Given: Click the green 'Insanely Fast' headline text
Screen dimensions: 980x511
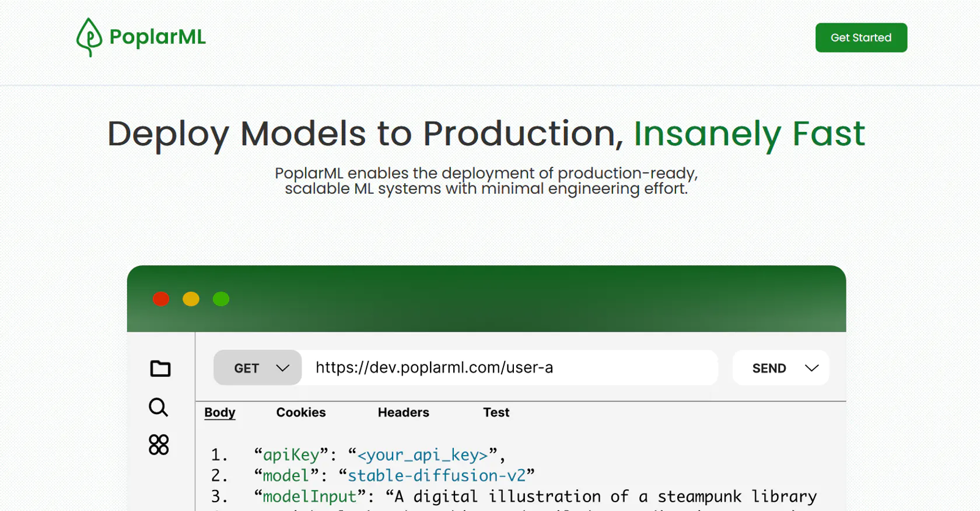Looking at the screenshot, I should pyautogui.click(x=749, y=134).
